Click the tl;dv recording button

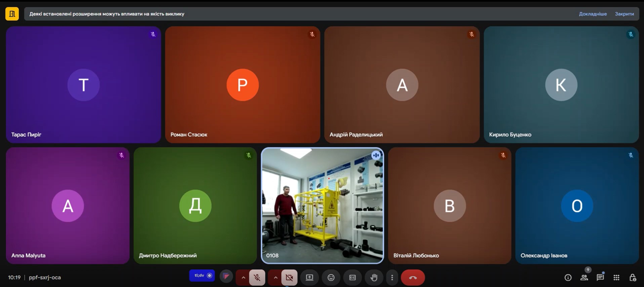click(x=202, y=276)
